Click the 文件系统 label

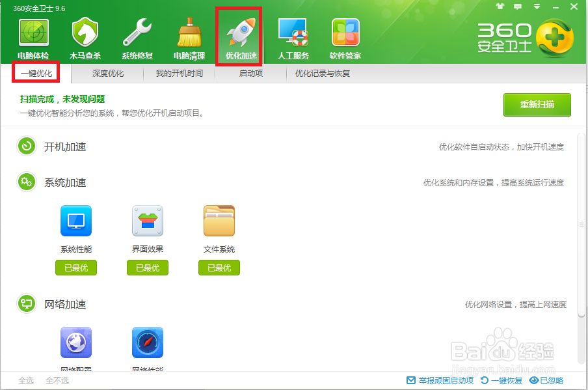tap(219, 249)
